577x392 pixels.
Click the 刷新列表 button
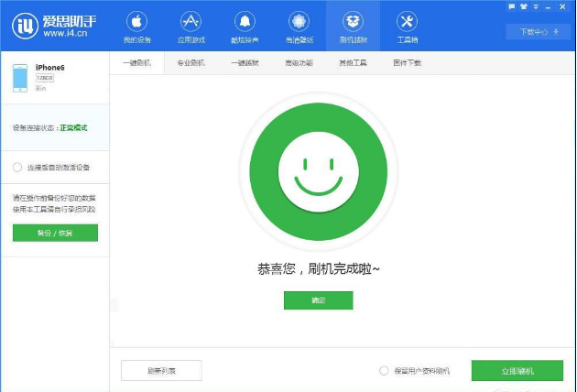[161, 371]
